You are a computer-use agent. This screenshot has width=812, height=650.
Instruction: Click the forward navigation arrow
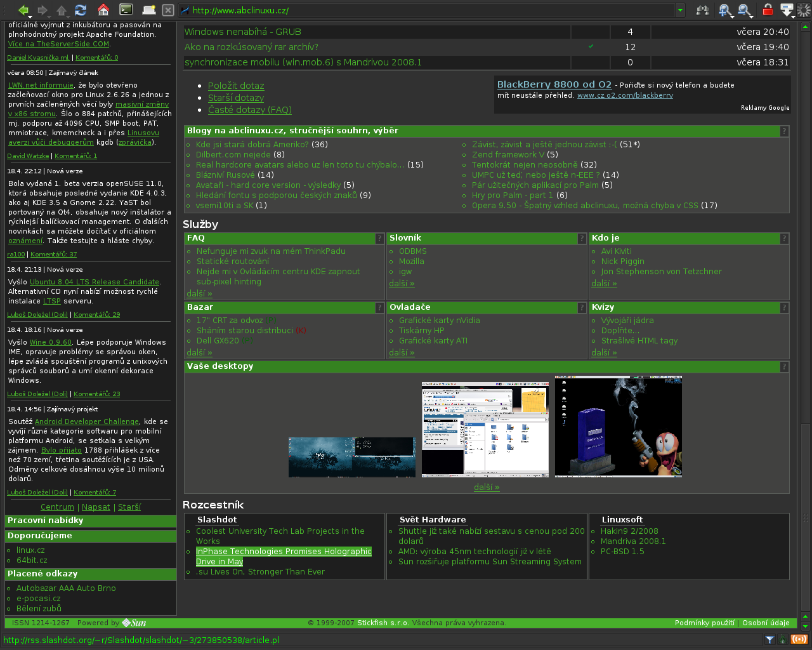point(42,10)
